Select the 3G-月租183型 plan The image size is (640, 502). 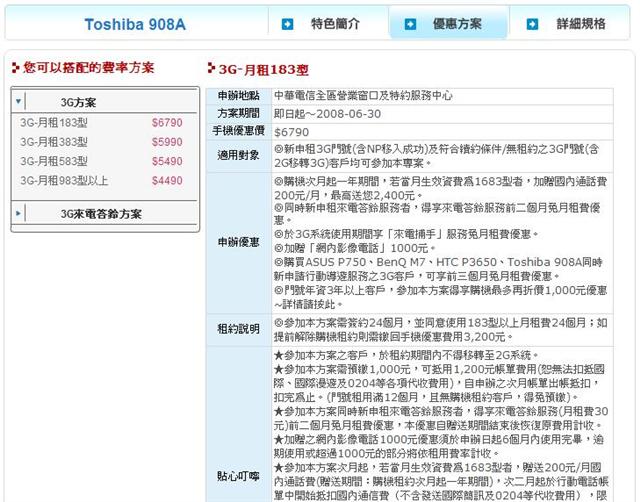click(53, 122)
